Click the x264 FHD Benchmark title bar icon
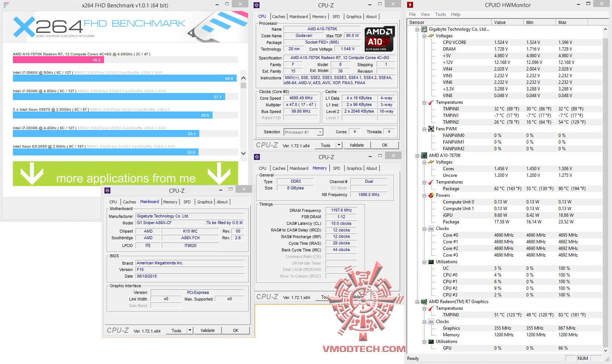The height and width of the screenshot is (364, 612). point(6,5)
